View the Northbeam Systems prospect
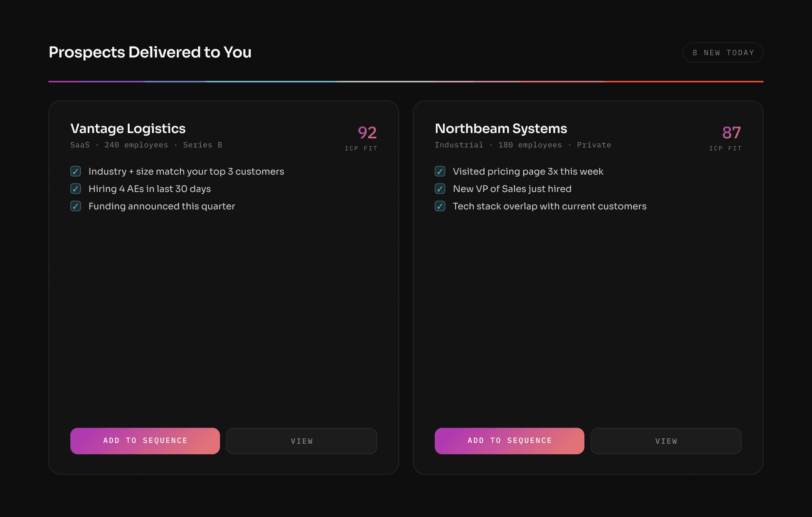812x517 pixels. pyautogui.click(x=666, y=441)
